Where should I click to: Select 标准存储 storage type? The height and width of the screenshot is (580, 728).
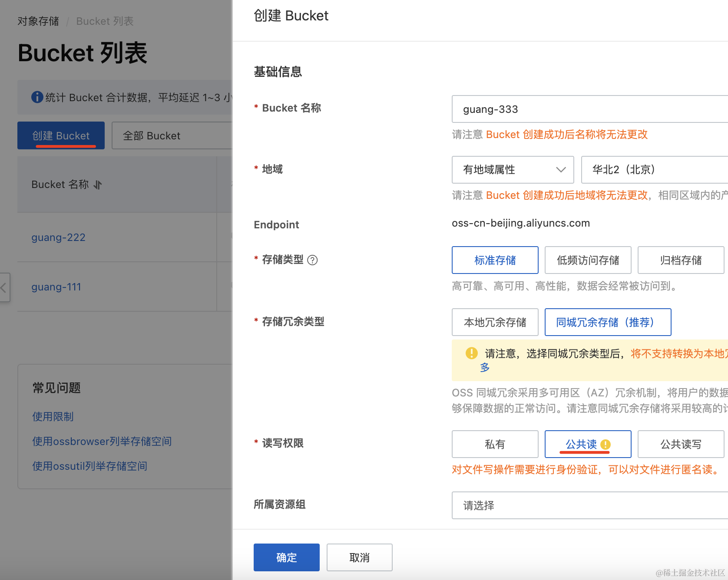click(x=495, y=260)
